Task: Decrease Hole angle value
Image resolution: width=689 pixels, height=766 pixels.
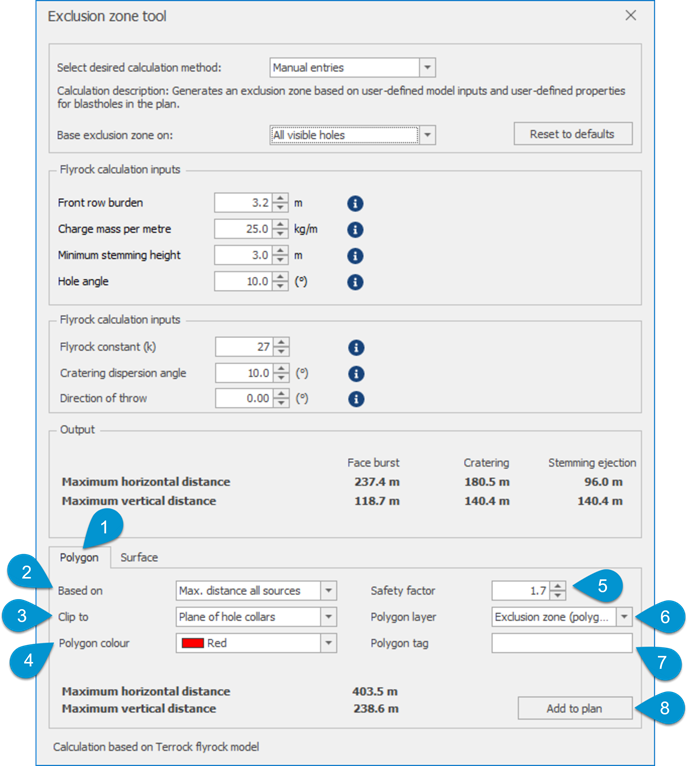Action: point(280,286)
